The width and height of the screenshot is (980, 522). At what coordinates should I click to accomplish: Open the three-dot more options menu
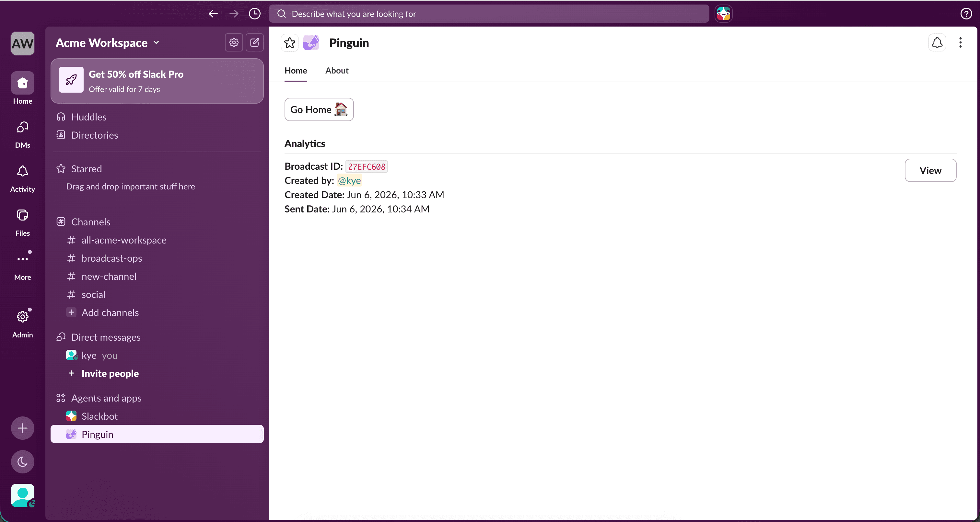click(960, 42)
